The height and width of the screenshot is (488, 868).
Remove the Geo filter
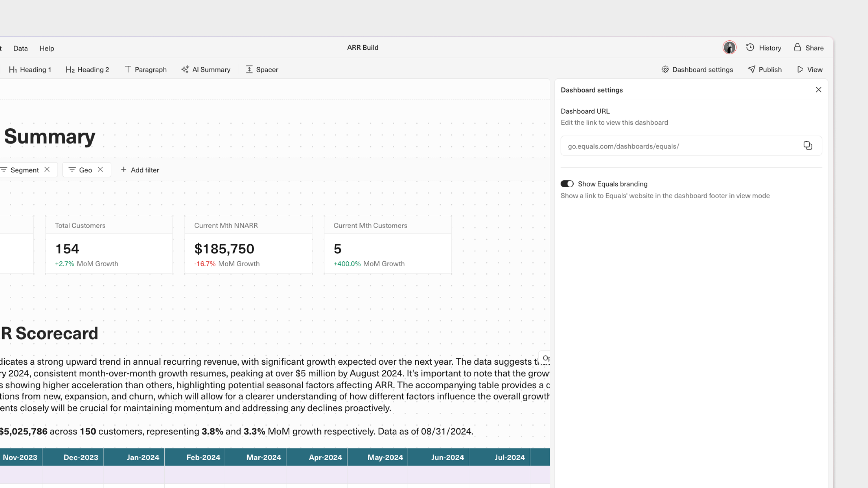(101, 170)
